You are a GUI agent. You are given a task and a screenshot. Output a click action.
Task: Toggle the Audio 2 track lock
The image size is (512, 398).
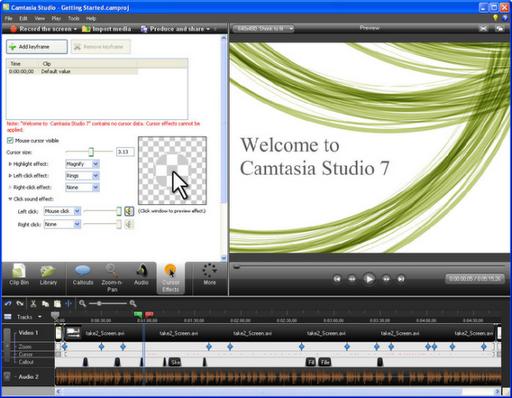(x=7, y=377)
